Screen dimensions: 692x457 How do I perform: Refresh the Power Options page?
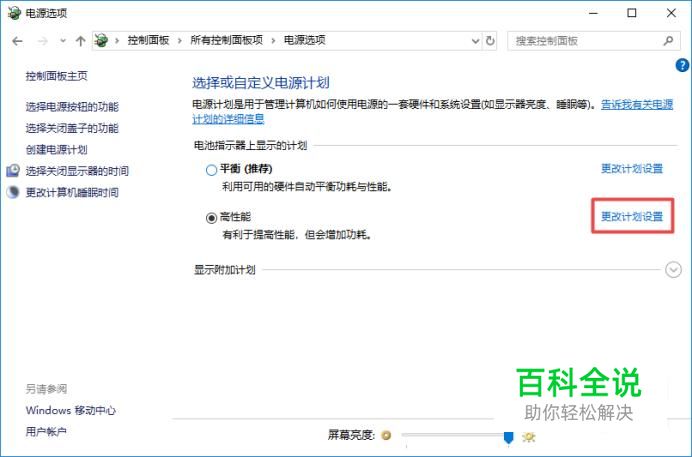click(x=490, y=41)
